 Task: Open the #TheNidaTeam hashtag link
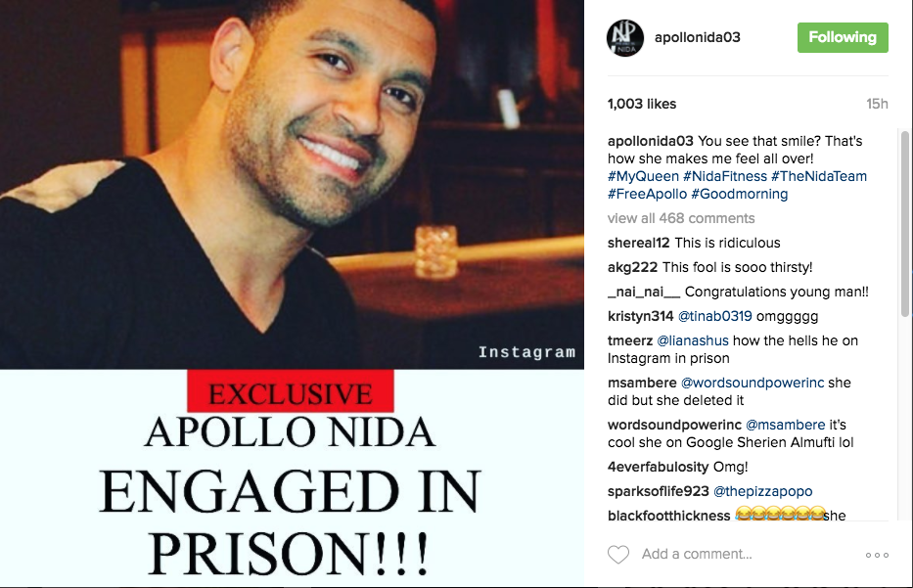tap(819, 176)
